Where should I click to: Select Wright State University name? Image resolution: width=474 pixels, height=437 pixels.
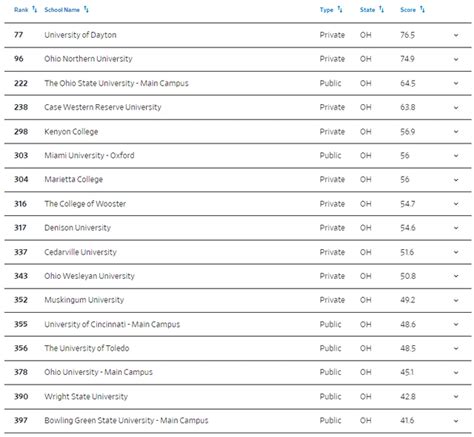pos(86,397)
